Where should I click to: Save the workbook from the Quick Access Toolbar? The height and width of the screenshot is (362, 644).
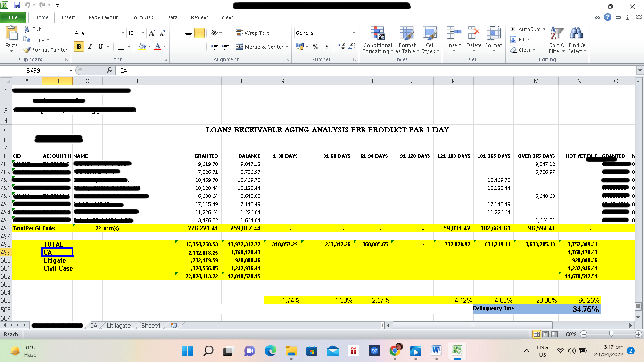click(x=17, y=5)
